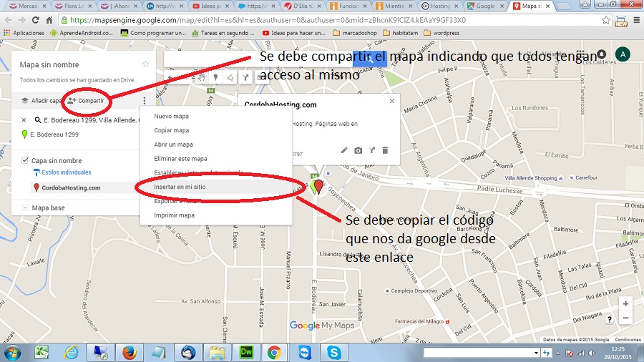Open the Condiciones link
This screenshot has width=644, height=362.
point(628,339)
